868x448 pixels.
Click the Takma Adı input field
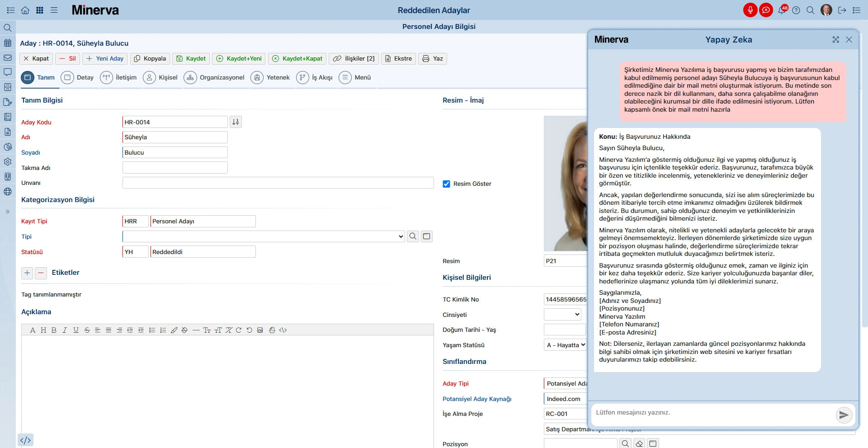point(175,168)
